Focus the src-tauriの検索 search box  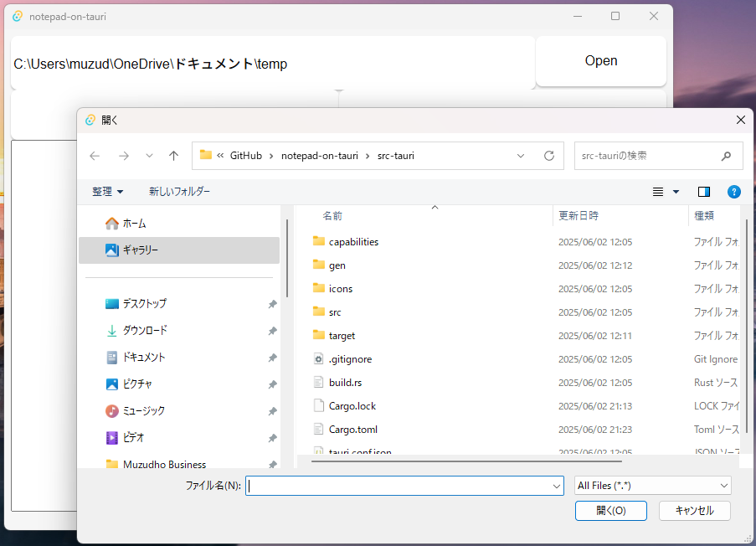click(658, 156)
